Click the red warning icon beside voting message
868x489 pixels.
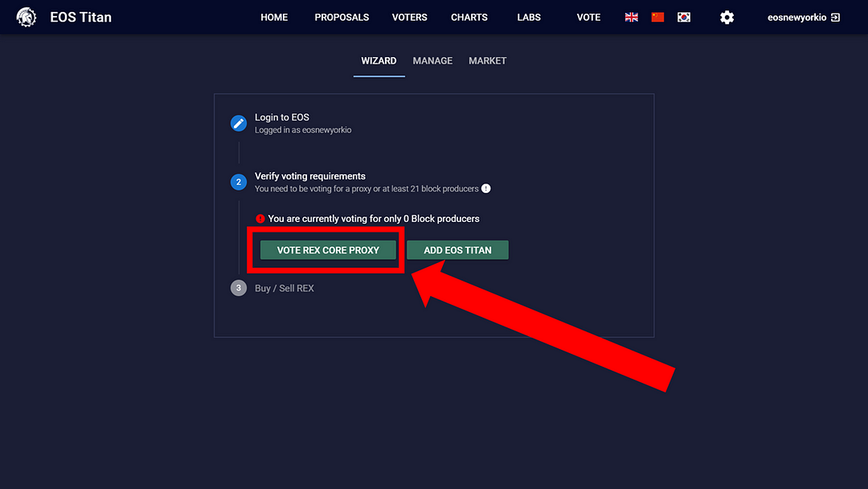260,219
